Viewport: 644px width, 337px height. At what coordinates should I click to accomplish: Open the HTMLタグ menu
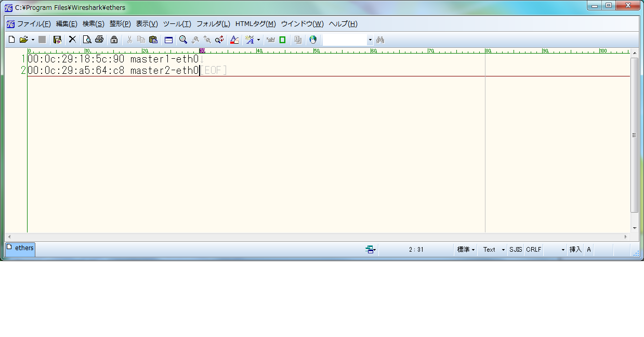pos(256,23)
